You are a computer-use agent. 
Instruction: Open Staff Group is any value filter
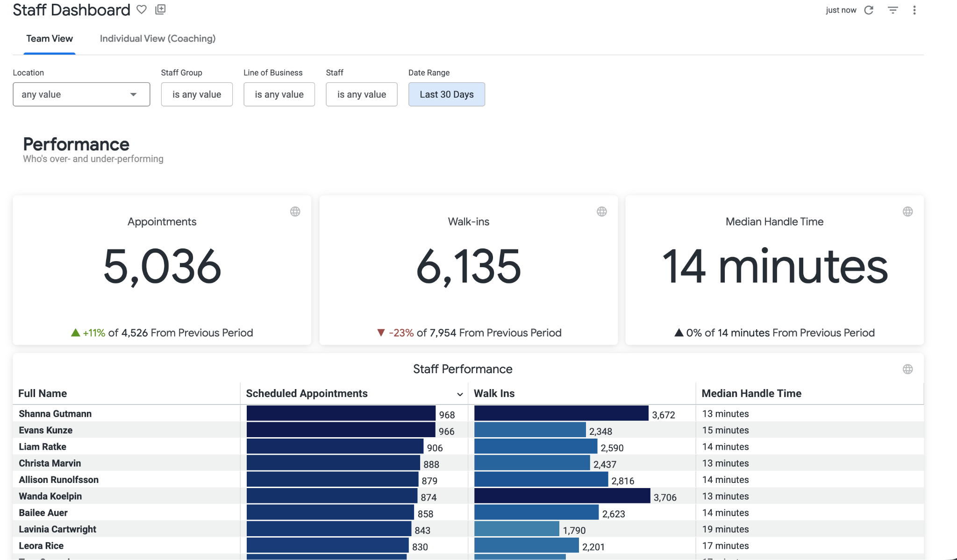(197, 94)
